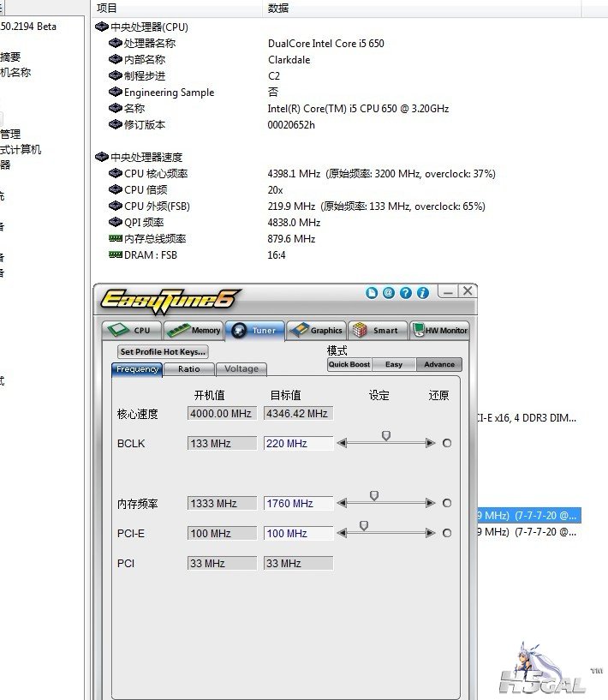Click the BCLK restore radio button
Viewport: 608px width, 700px height.
click(x=447, y=443)
